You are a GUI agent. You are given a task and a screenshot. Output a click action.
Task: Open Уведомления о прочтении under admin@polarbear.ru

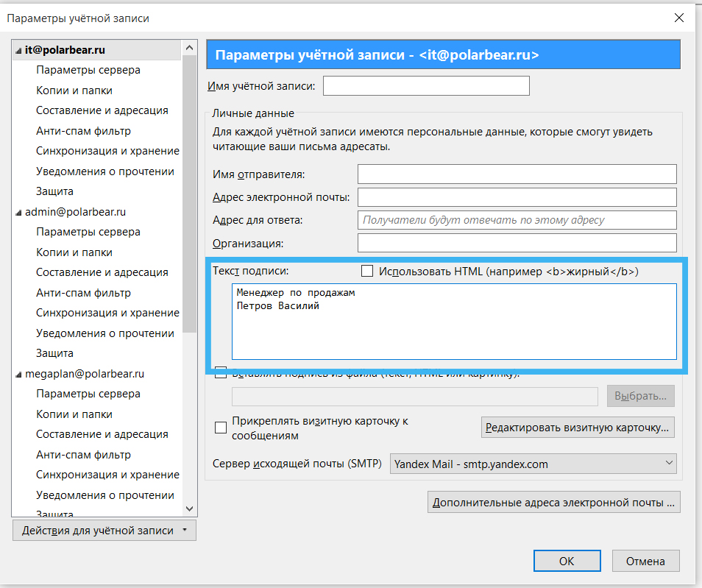[x=105, y=333]
